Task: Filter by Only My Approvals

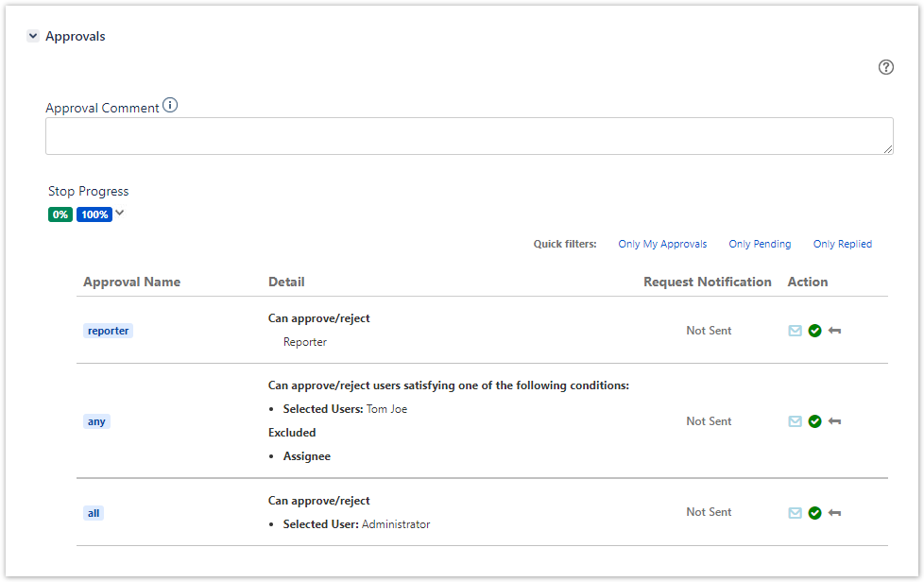Action: pyautogui.click(x=662, y=244)
